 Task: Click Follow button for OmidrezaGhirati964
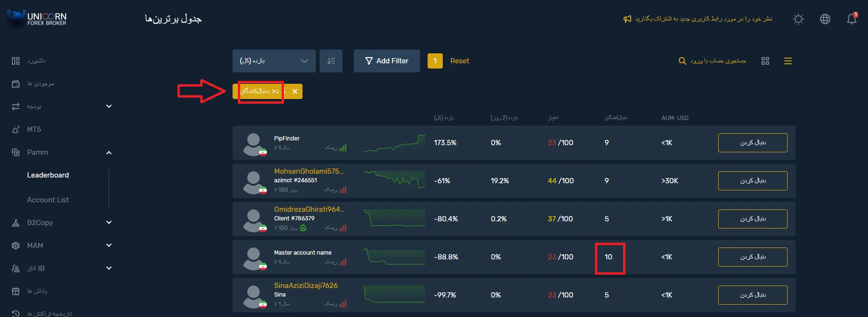(x=753, y=219)
